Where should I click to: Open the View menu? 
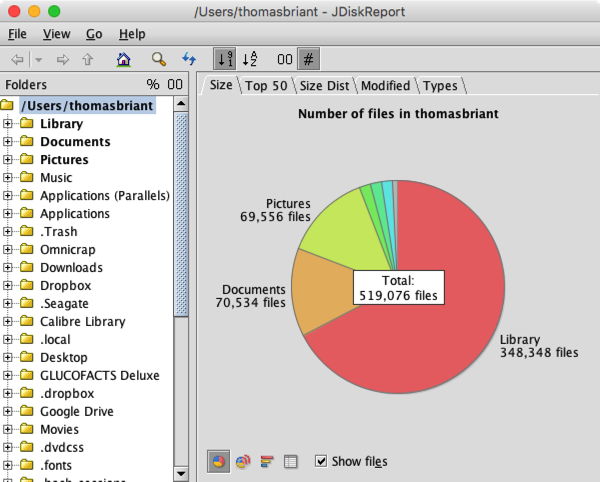point(56,34)
